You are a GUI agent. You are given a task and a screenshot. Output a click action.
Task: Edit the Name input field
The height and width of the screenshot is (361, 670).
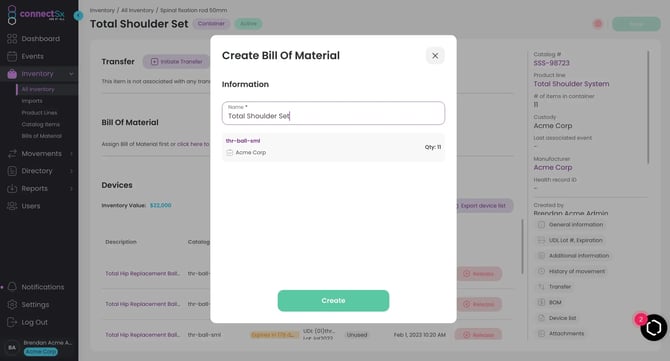(x=333, y=113)
